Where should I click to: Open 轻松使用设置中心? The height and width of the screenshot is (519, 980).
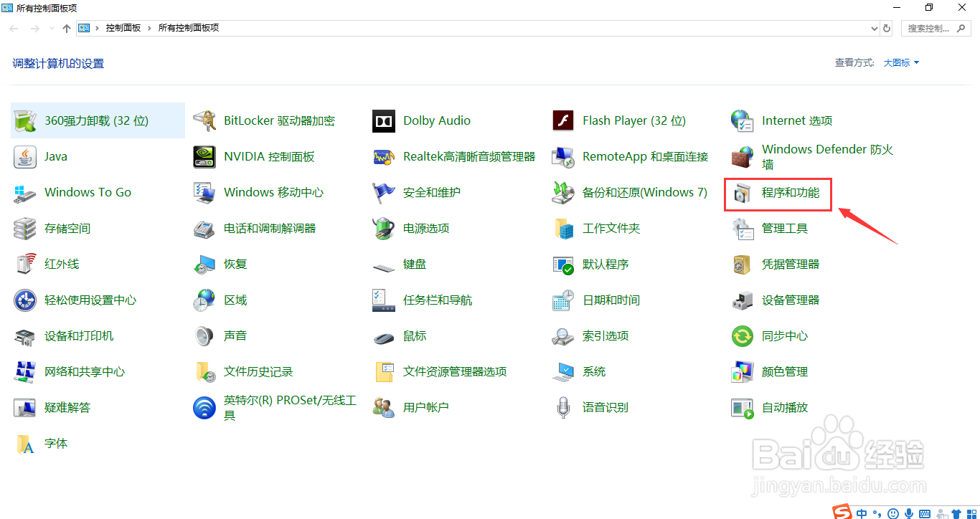pos(90,300)
